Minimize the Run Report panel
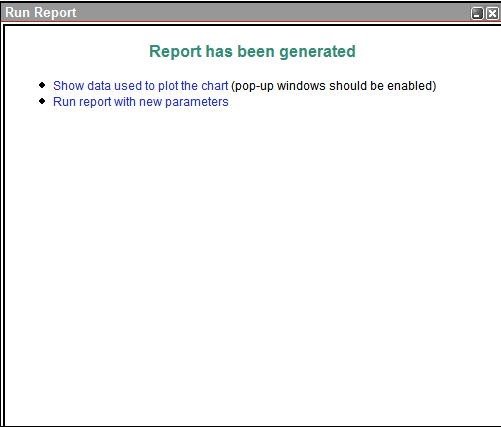This screenshot has height=427, width=501. (477, 13)
